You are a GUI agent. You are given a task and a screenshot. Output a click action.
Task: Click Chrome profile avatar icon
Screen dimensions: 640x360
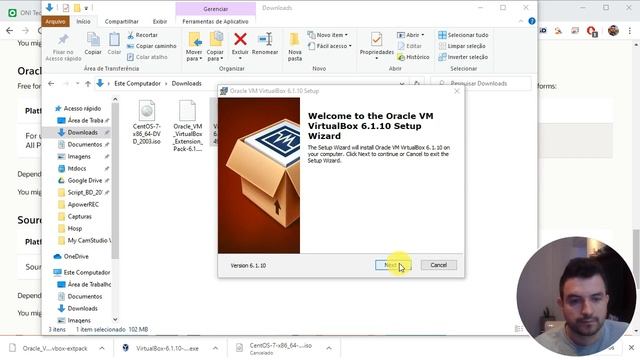(613, 31)
